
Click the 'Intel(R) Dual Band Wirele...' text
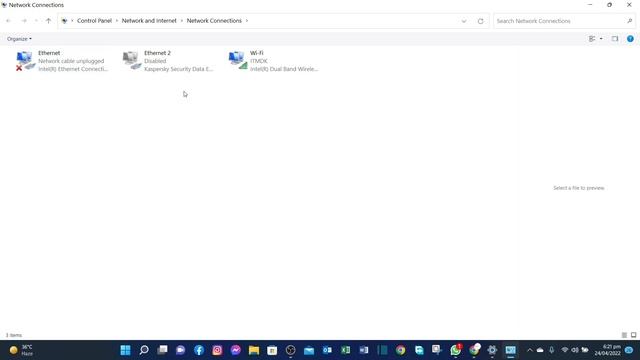coord(284,69)
